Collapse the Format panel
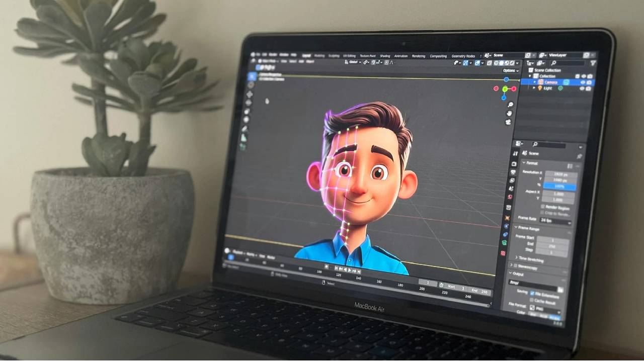 (x=524, y=162)
